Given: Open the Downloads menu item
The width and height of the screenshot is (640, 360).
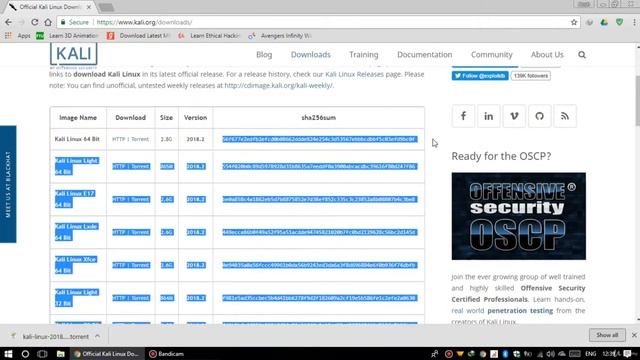Looking at the screenshot, I should 311,55.
